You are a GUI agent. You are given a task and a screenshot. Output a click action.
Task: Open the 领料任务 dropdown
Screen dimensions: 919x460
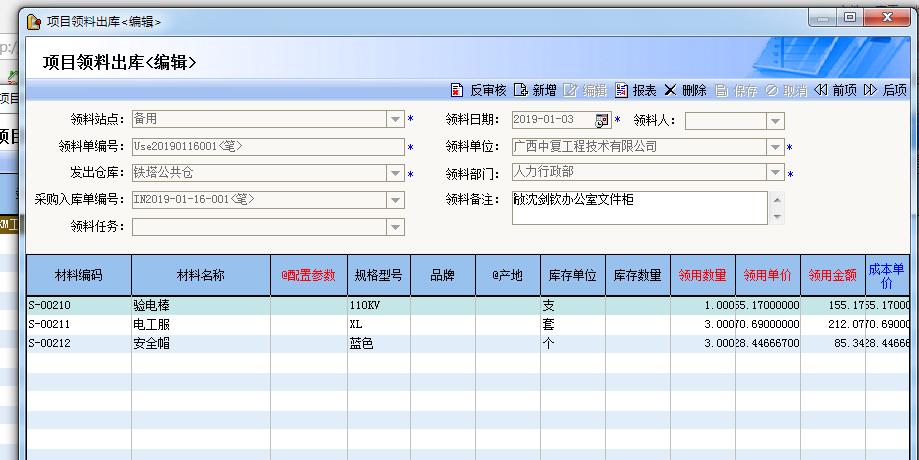pos(395,227)
